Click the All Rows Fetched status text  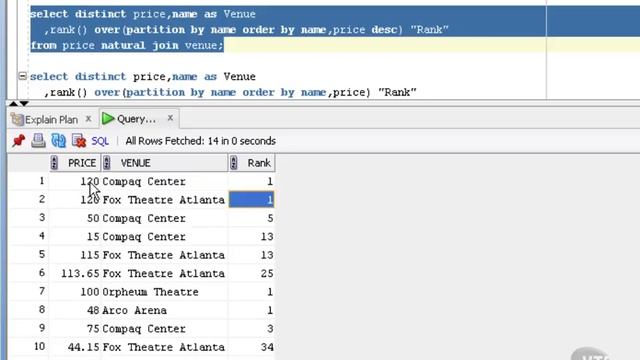[x=200, y=141]
